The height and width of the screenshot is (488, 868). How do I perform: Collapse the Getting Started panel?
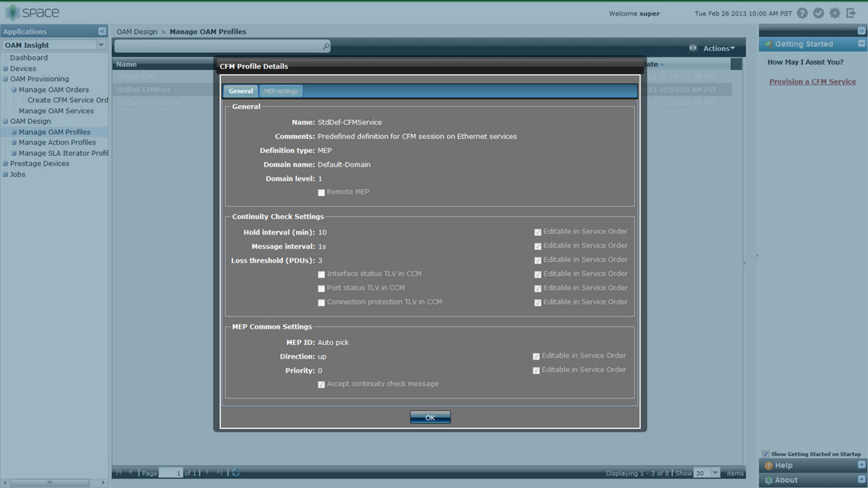(x=860, y=43)
